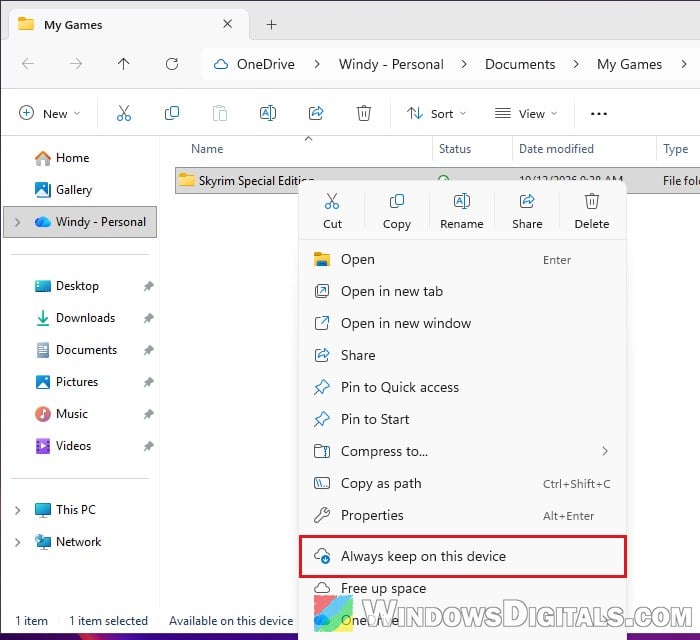700x640 pixels.
Task: Select Always keep on this device
Action: (462, 556)
